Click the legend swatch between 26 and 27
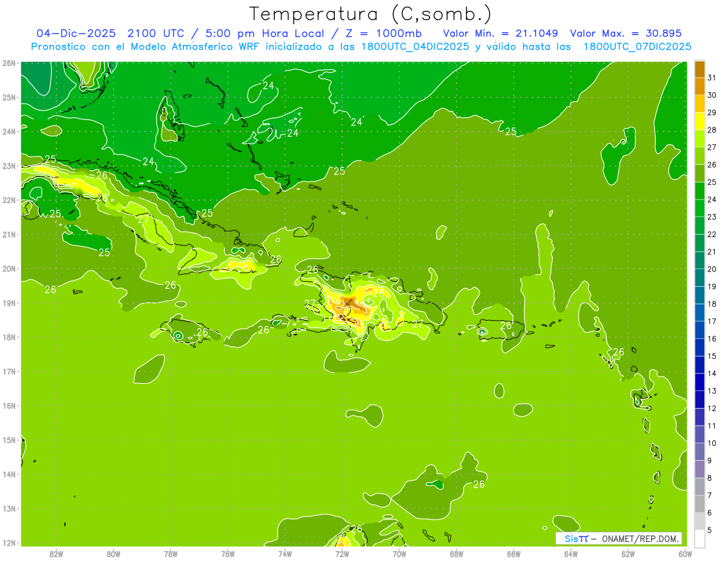 click(700, 156)
